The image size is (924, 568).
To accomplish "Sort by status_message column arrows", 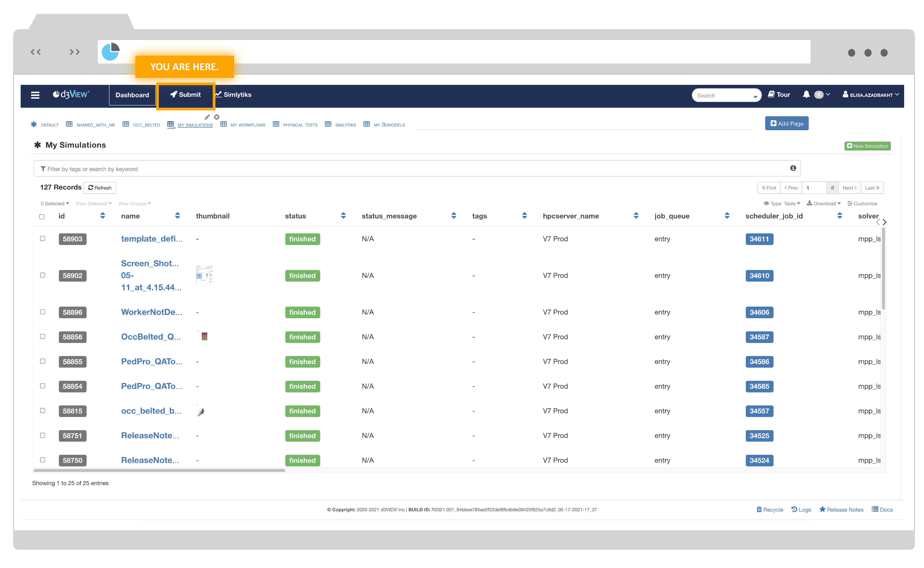I will click(454, 216).
